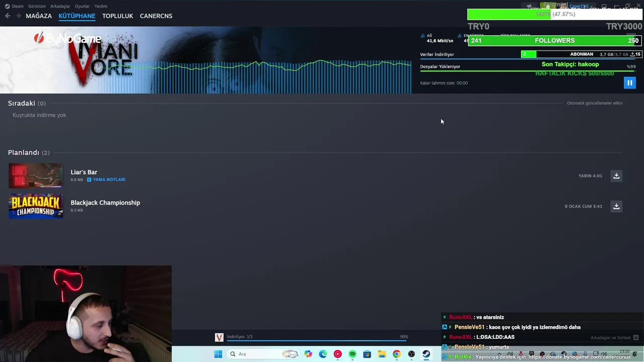Open Arkadaşlar ve Sohbet panel
The height and width of the screenshot is (362, 644).
tap(614, 338)
